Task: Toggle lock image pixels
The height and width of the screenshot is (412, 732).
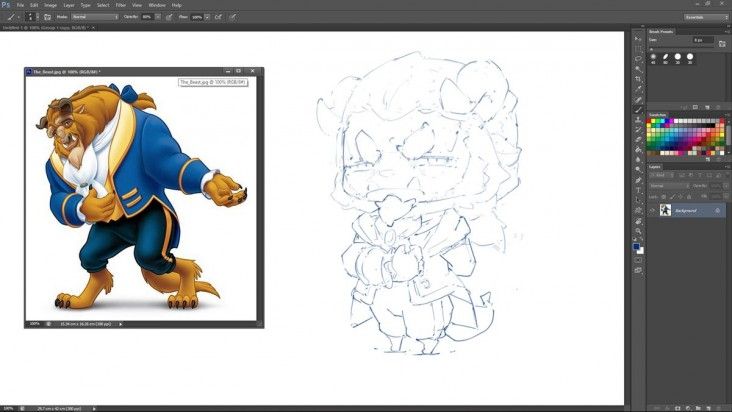Action: [x=672, y=197]
